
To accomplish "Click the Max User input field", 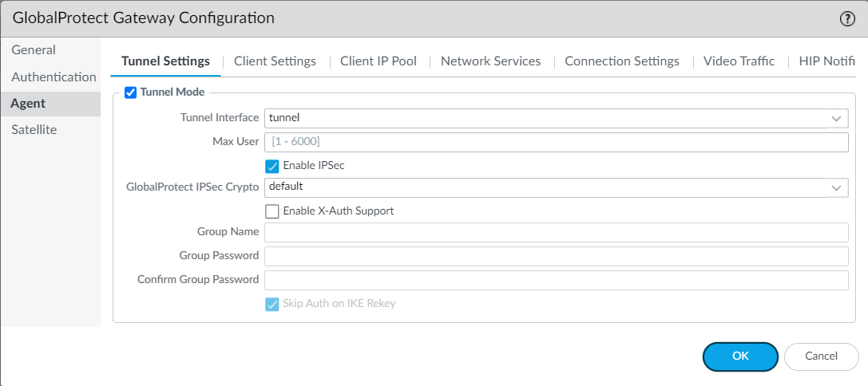I will (555, 142).
